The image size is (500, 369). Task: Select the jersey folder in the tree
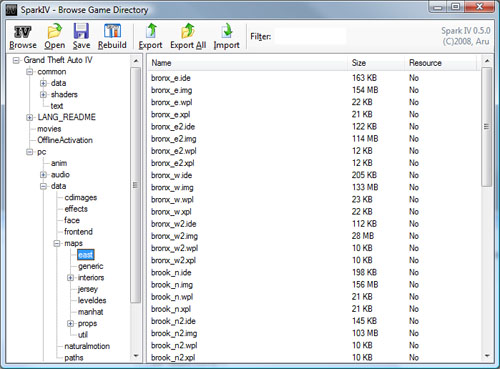pyautogui.click(x=88, y=289)
